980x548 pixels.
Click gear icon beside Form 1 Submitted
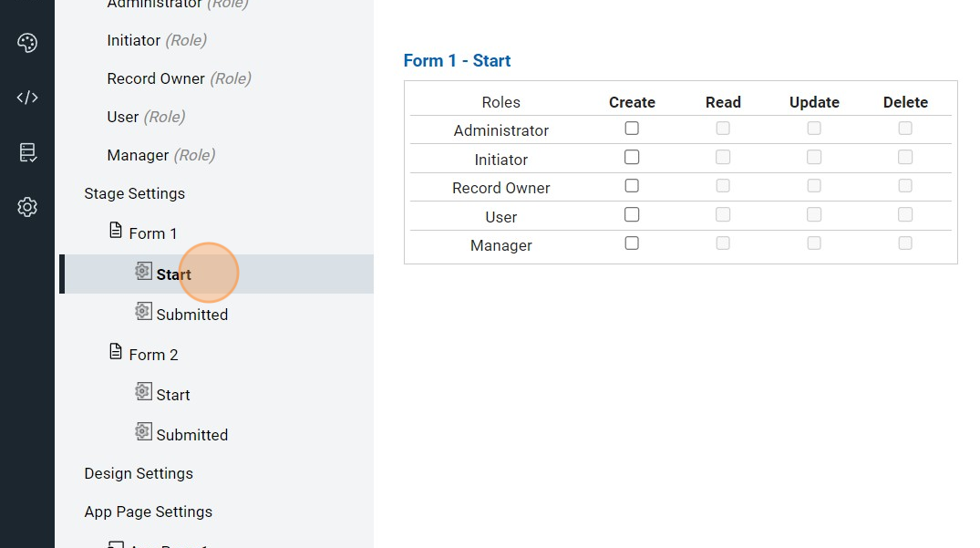143,312
